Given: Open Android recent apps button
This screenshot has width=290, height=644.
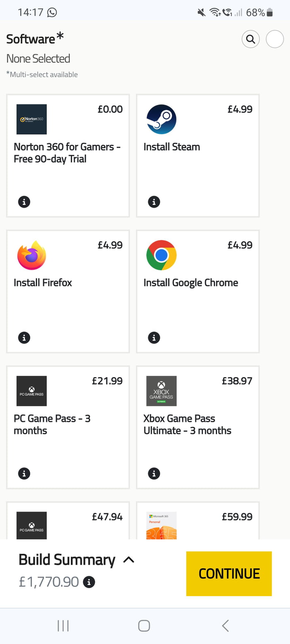Looking at the screenshot, I should [x=63, y=625].
